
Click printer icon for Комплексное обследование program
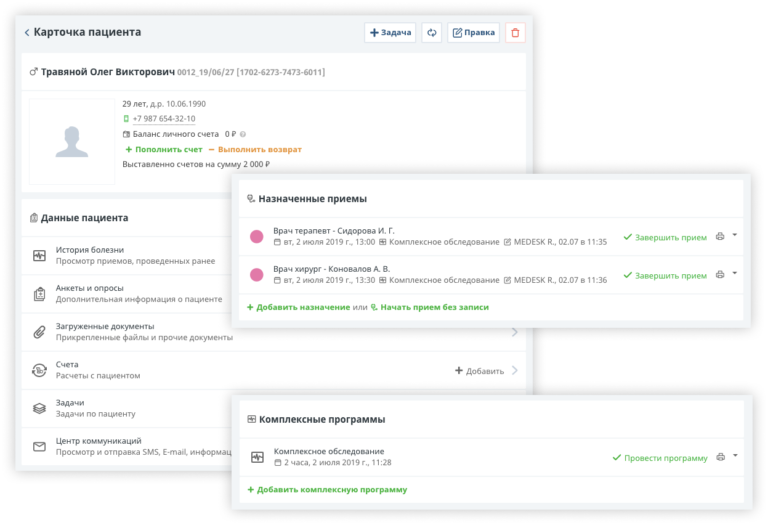click(x=719, y=457)
